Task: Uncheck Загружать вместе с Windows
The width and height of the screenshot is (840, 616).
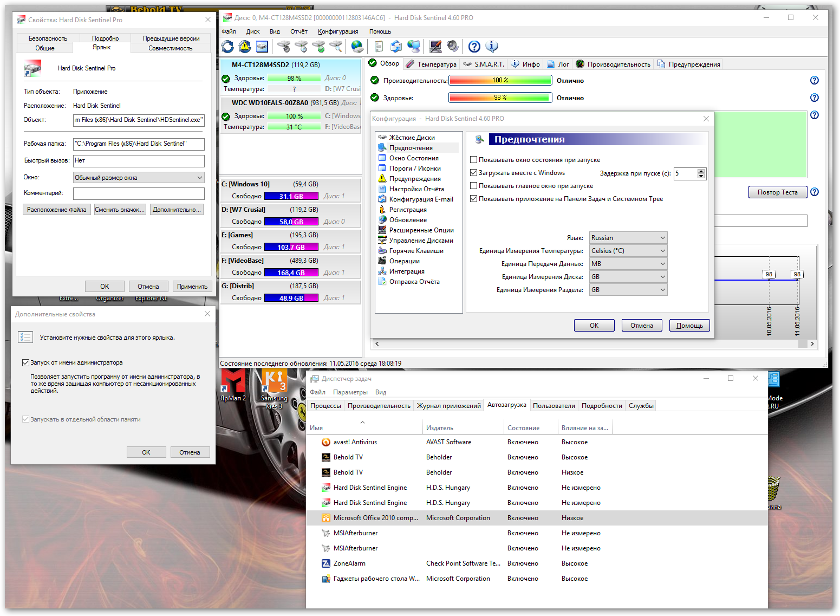Action: (x=474, y=173)
